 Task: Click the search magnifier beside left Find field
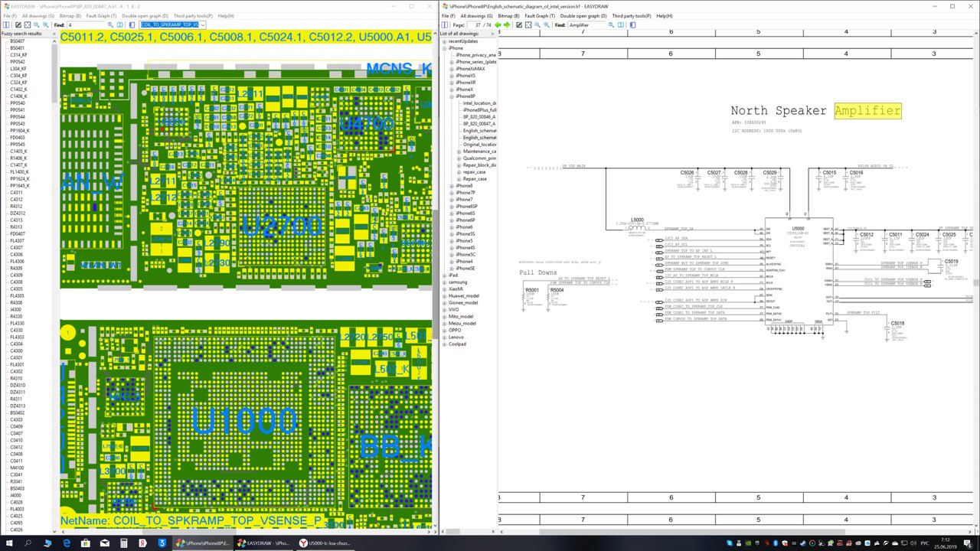coord(111,25)
